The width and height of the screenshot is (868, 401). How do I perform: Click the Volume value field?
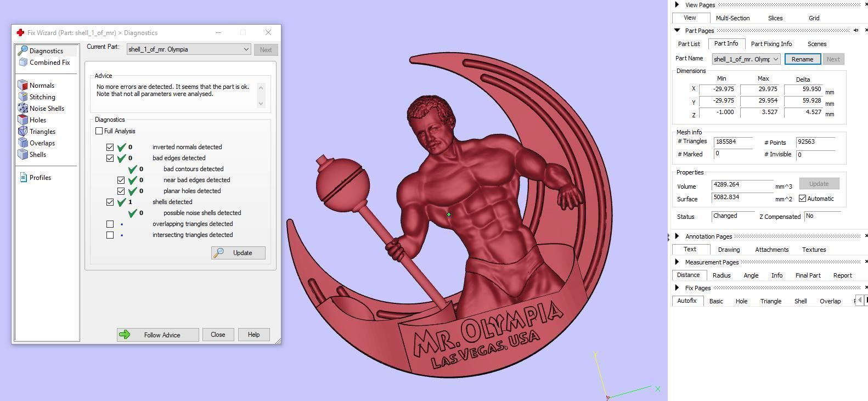point(742,185)
